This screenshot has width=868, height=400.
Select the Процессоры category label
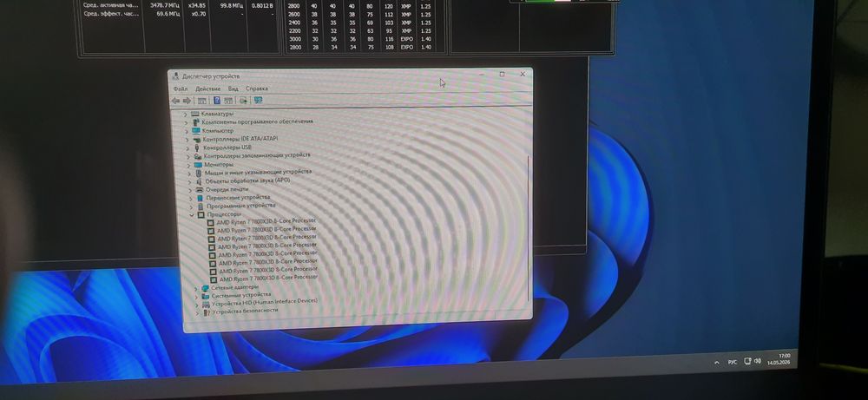224,213
